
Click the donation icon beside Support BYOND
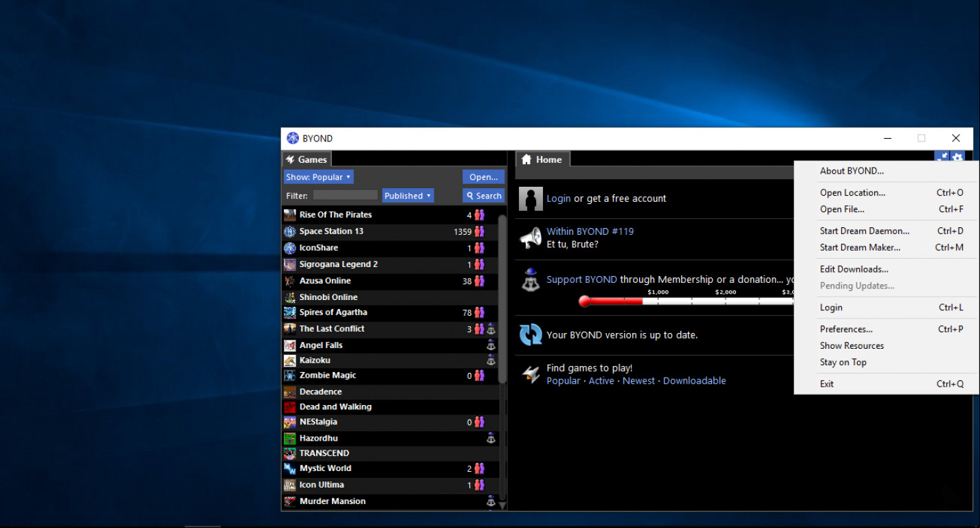(531, 279)
